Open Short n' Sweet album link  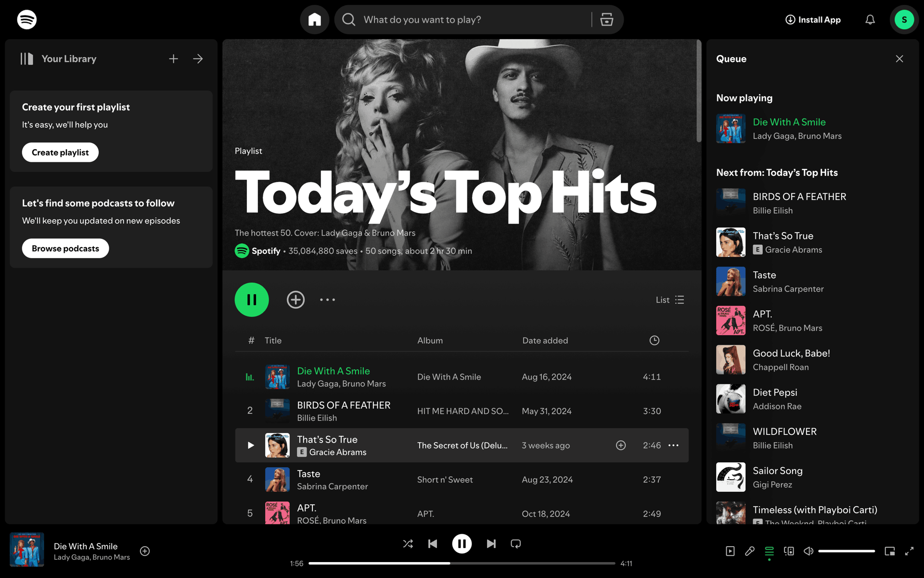(445, 480)
